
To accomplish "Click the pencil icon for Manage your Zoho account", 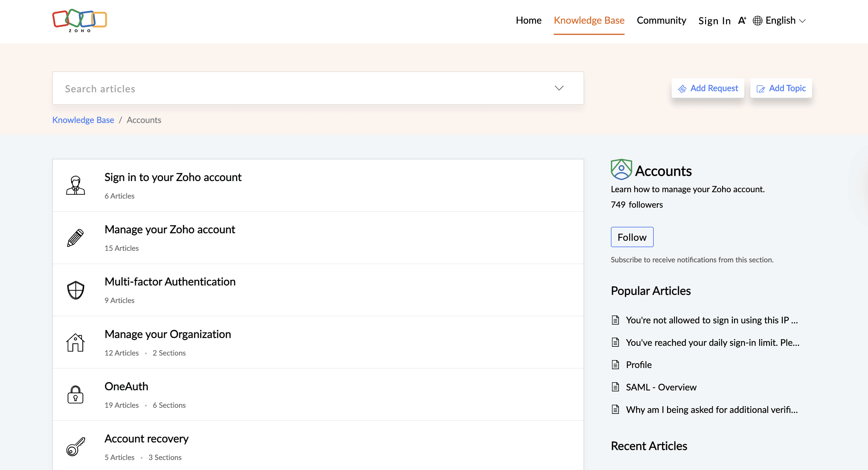I will (75, 238).
